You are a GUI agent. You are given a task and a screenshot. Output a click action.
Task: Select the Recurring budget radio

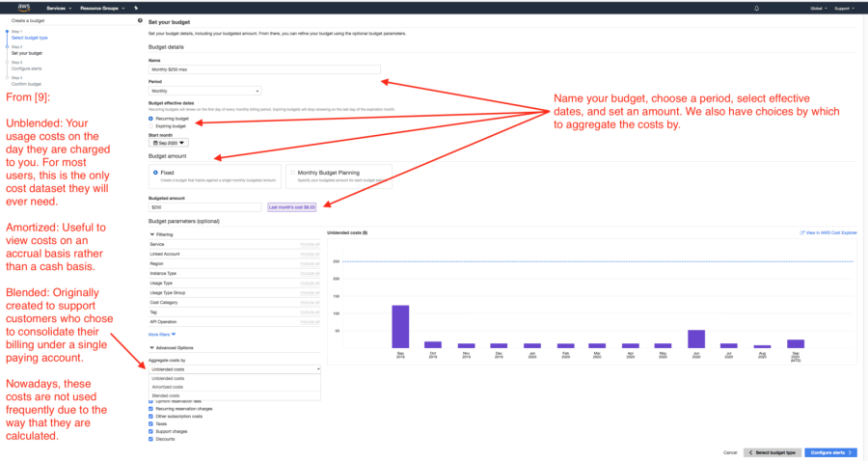click(150, 119)
